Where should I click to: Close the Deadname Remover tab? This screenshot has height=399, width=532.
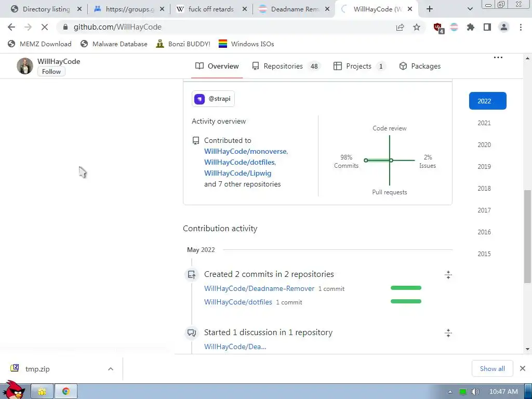point(327,9)
